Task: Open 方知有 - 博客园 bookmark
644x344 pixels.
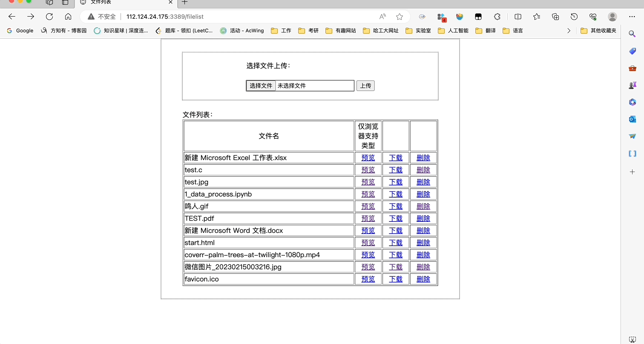Action: pyautogui.click(x=63, y=31)
